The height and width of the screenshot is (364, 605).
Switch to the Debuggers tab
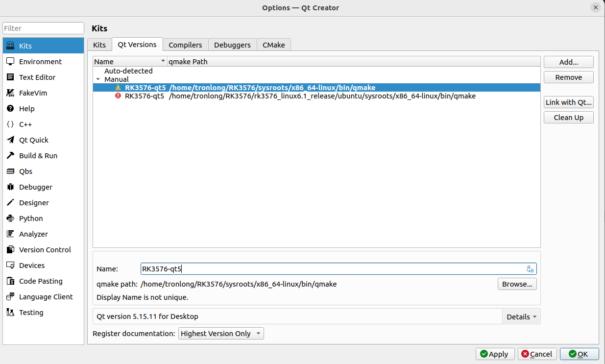[232, 45]
